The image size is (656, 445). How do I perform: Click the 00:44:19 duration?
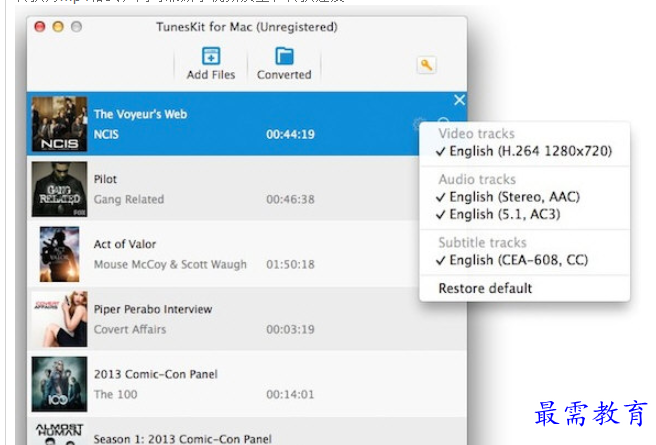(290, 134)
